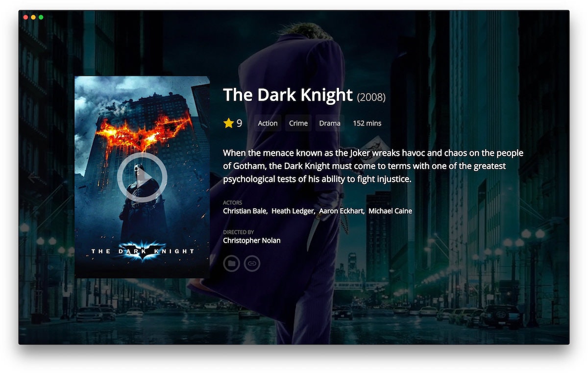Select the Crime genre tag

[298, 123]
